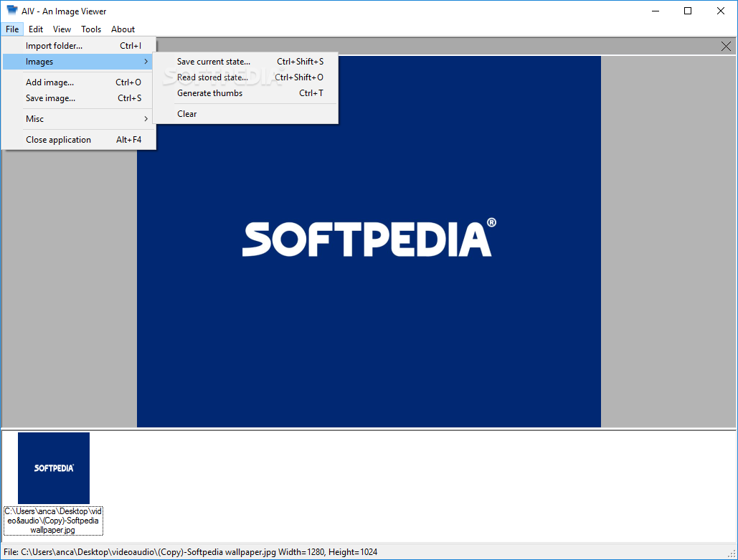738x560 pixels.
Task: Close the image preview panel
Action: coord(726,46)
